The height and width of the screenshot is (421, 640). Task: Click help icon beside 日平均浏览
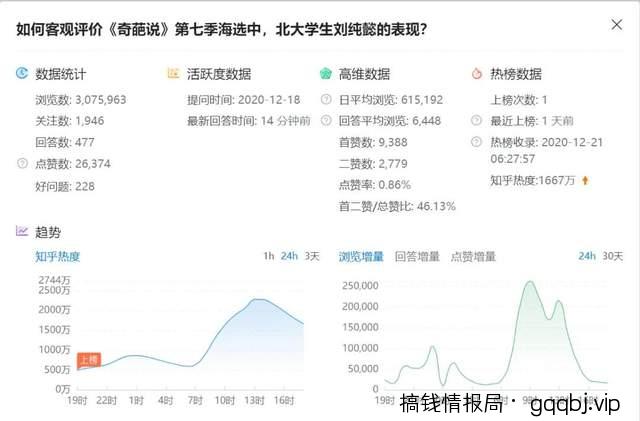coord(326,99)
